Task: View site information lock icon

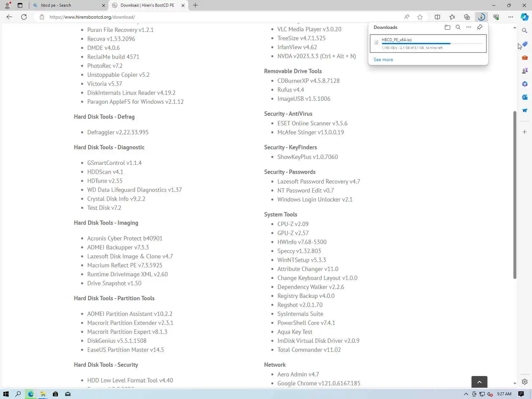Action: click(x=42, y=17)
